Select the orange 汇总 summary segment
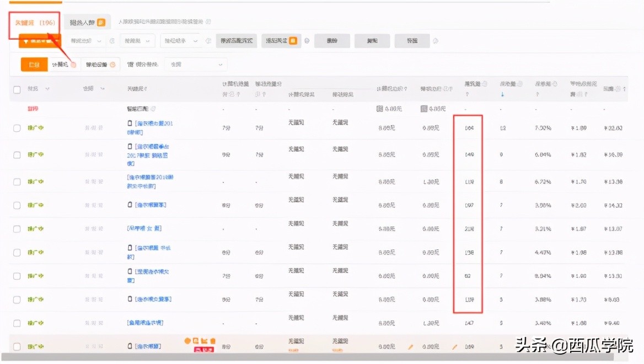 pyautogui.click(x=34, y=65)
